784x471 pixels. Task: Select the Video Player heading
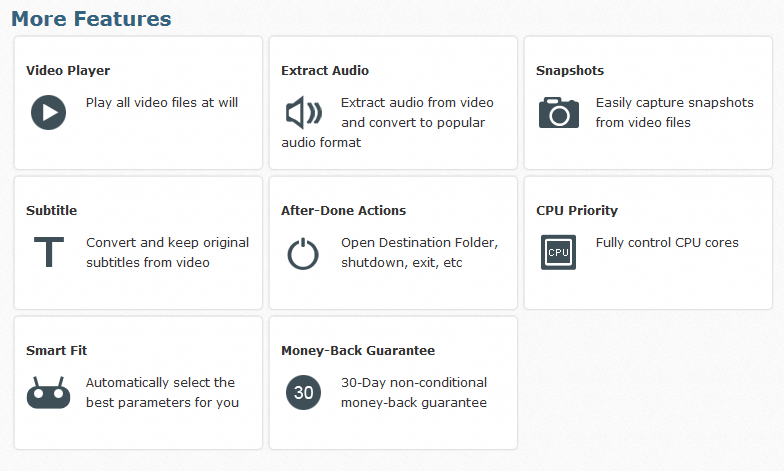tap(68, 70)
